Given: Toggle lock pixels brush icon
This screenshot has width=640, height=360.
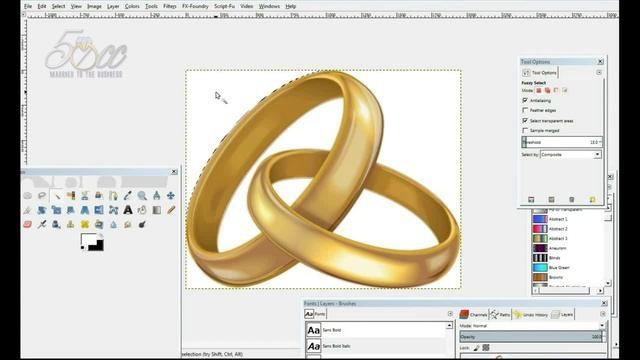Looking at the screenshot, I should point(476,348).
